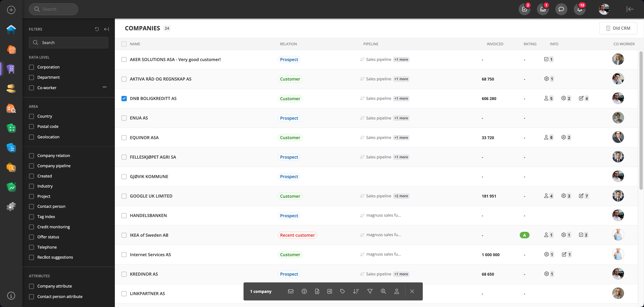Click the funnel filter icon in the action bar
This screenshot has height=307, width=644.
point(370,291)
